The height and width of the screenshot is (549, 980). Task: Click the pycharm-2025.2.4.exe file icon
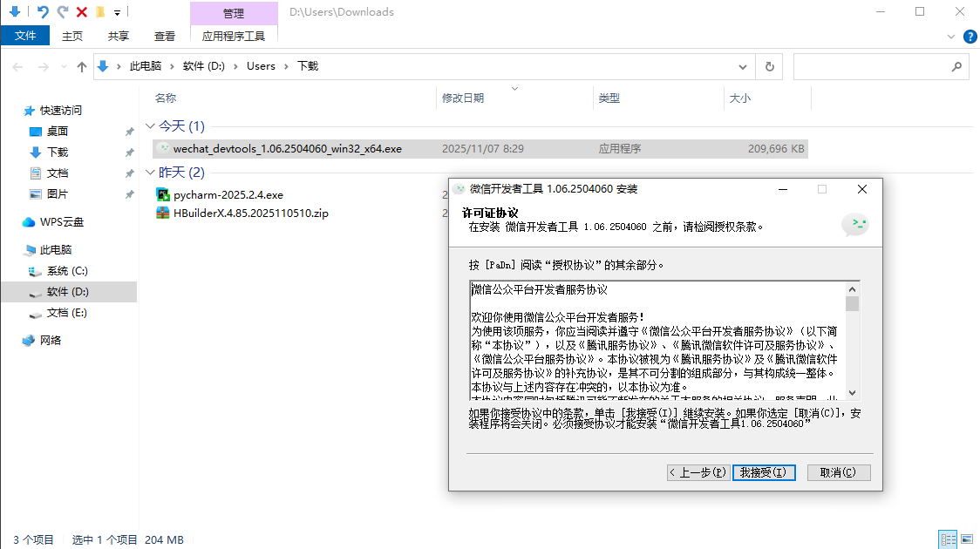point(162,194)
